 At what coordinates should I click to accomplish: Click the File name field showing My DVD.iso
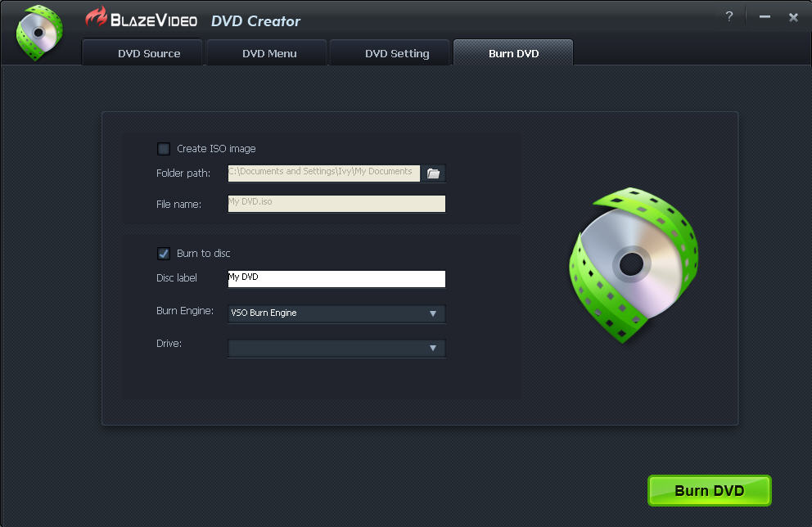pos(336,204)
